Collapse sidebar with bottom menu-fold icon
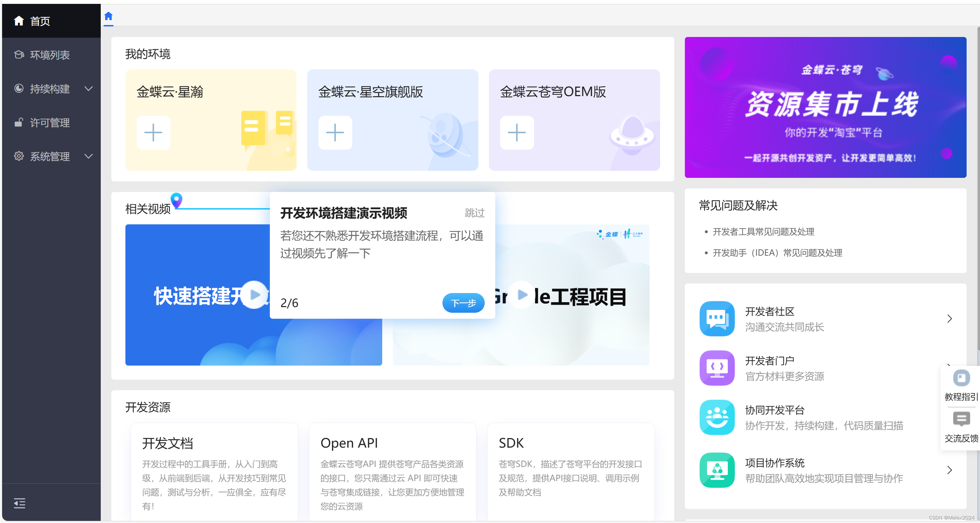 (19, 503)
